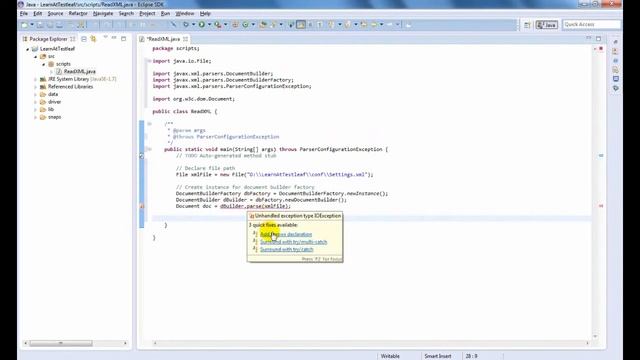The height and width of the screenshot is (360, 640).
Task: Toggle Mark Occurrences in the toolbar
Action: (x=301, y=24)
